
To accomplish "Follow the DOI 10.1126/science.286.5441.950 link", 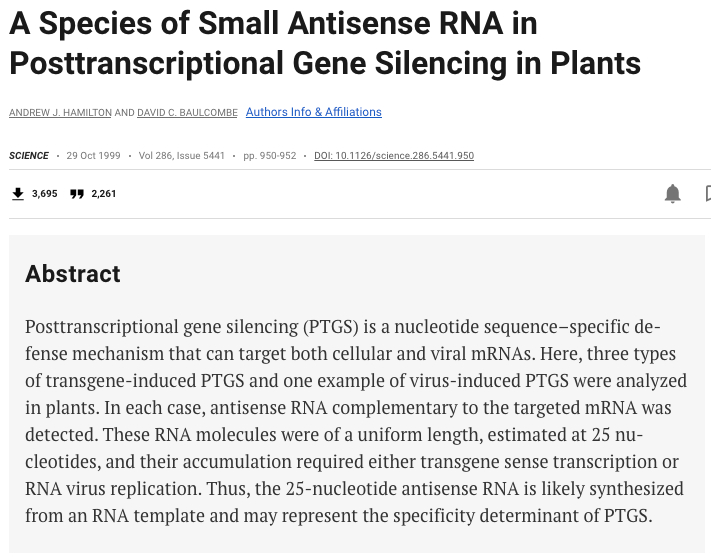I will point(394,156).
